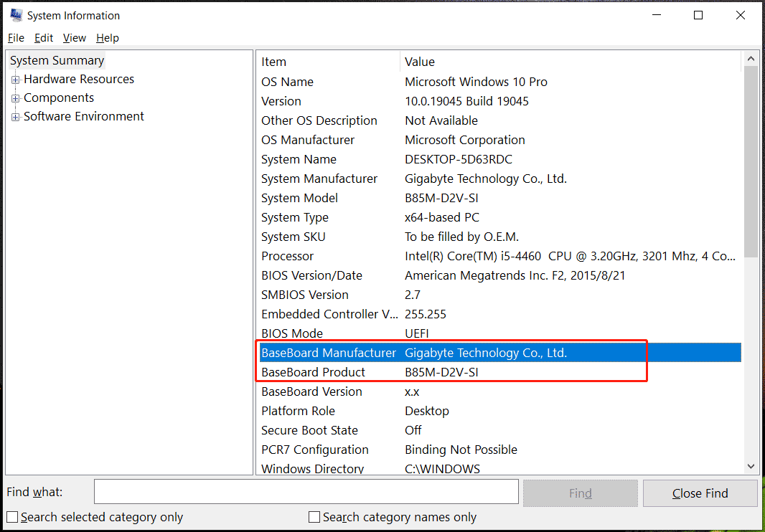Select the System Type row
The height and width of the screenshot is (532, 765).
click(x=499, y=217)
